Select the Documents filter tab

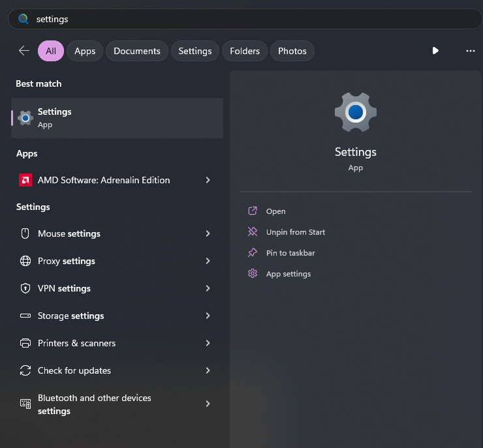pos(137,51)
